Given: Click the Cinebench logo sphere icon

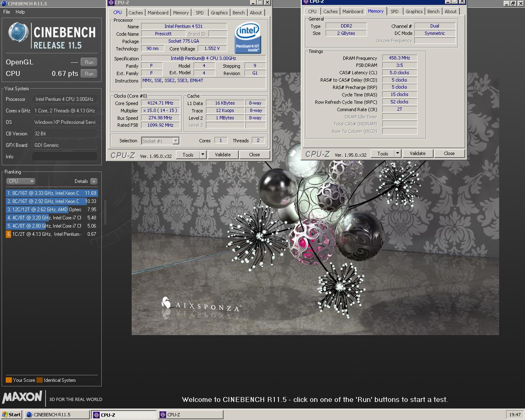Looking at the screenshot, I should pyautogui.click(x=18, y=33).
